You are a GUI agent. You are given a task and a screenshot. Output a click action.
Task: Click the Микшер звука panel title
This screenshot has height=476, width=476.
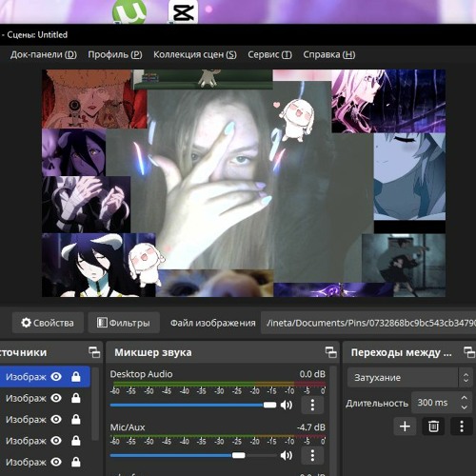[153, 352]
